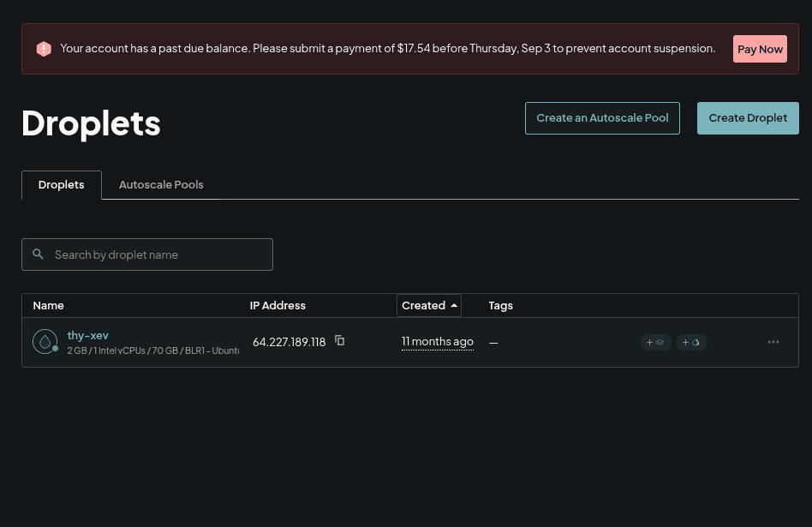Click Create Droplet button

coord(748,118)
